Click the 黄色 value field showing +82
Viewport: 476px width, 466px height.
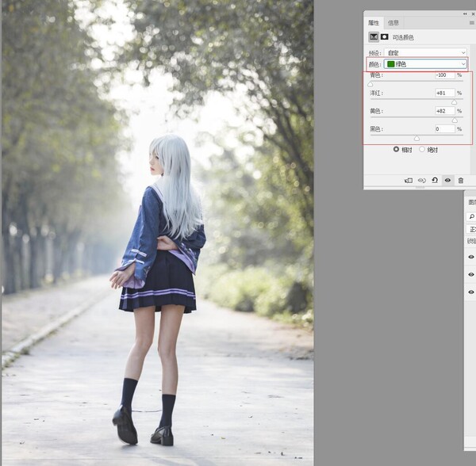coord(445,111)
